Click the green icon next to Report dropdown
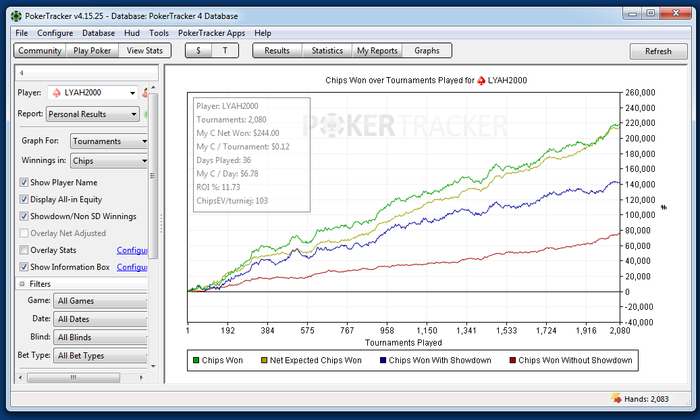700x420 pixels. pos(146,114)
